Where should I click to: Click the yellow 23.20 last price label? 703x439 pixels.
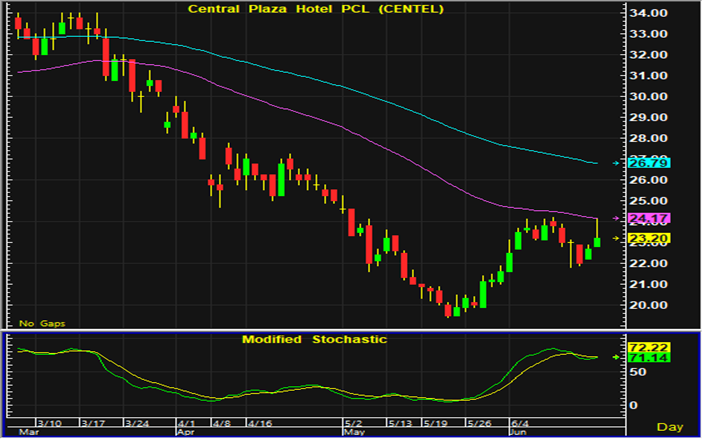click(x=649, y=239)
